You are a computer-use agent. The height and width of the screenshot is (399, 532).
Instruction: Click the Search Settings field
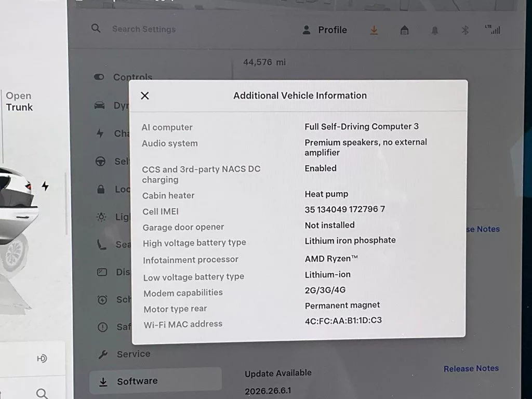point(144,29)
